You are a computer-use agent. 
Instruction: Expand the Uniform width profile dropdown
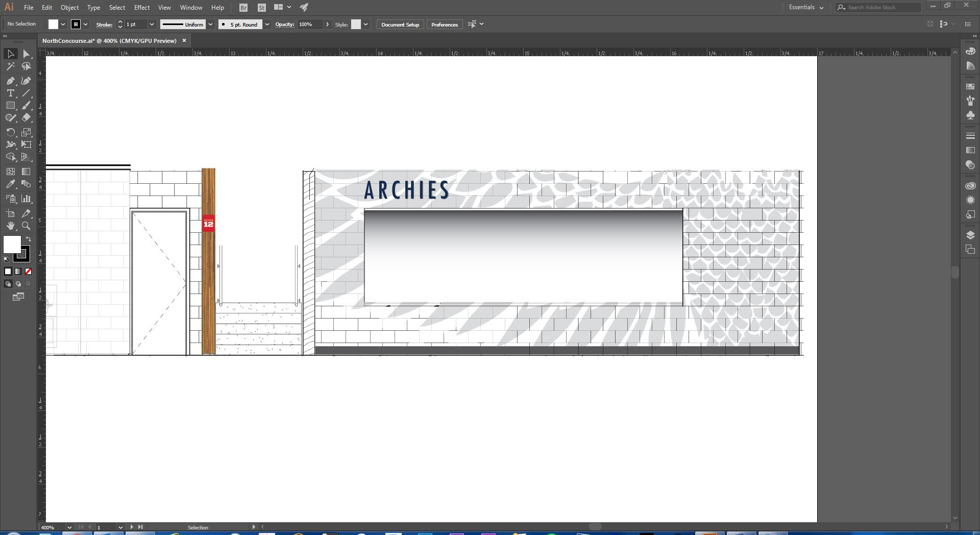click(210, 25)
